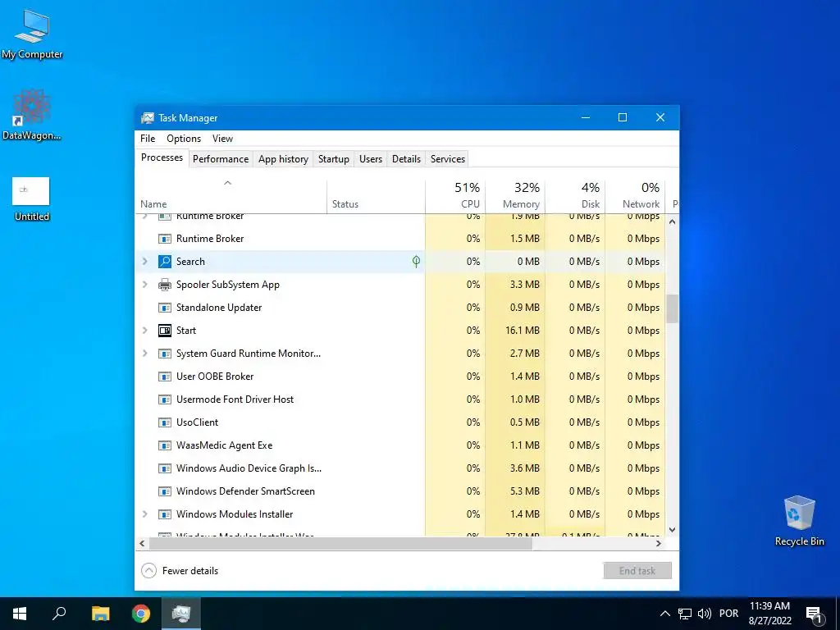Image resolution: width=840 pixels, height=630 pixels.
Task: Switch to the App history tab
Action: (x=283, y=159)
